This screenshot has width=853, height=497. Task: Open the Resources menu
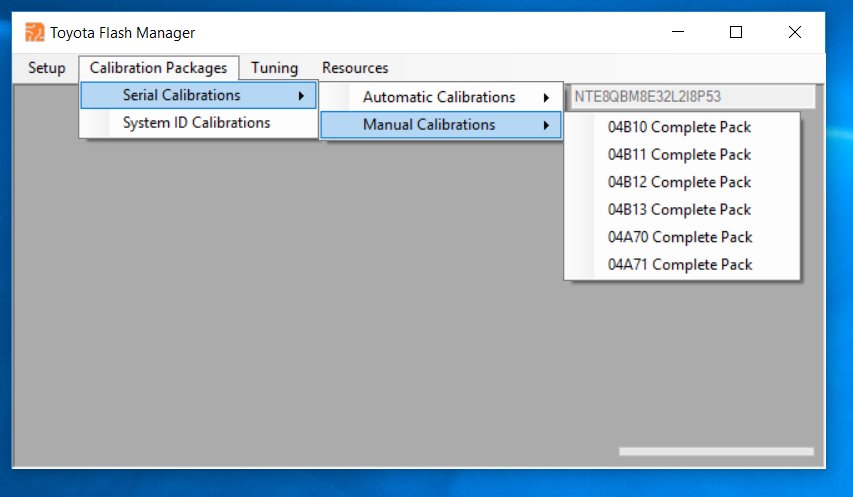[355, 68]
